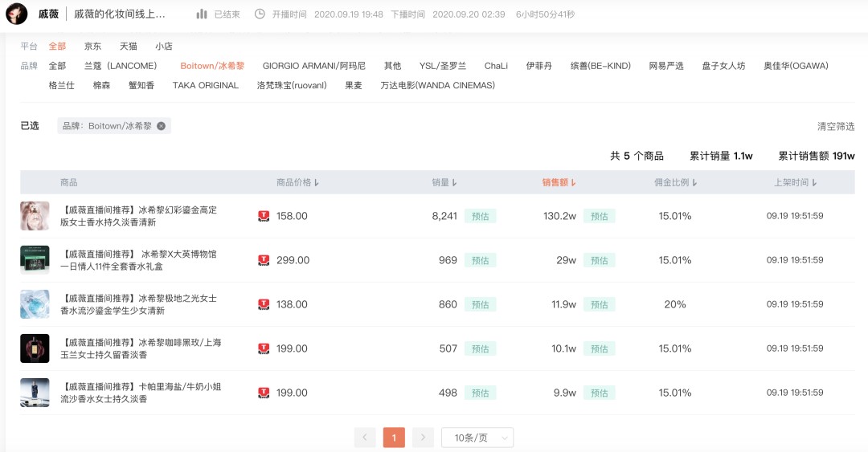
Task: Click the platform icon beside price 299.00
Action: pyautogui.click(x=264, y=261)
